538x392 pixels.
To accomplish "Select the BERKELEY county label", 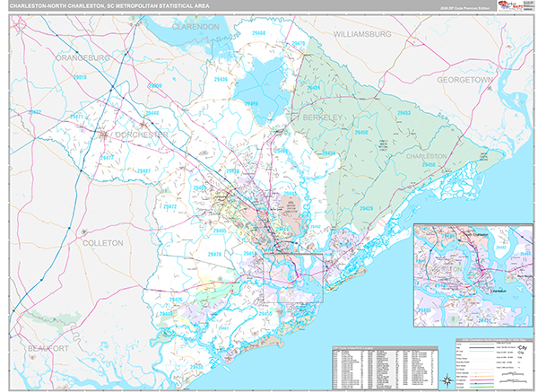I will pyautogui.click(x=321, y=117).
